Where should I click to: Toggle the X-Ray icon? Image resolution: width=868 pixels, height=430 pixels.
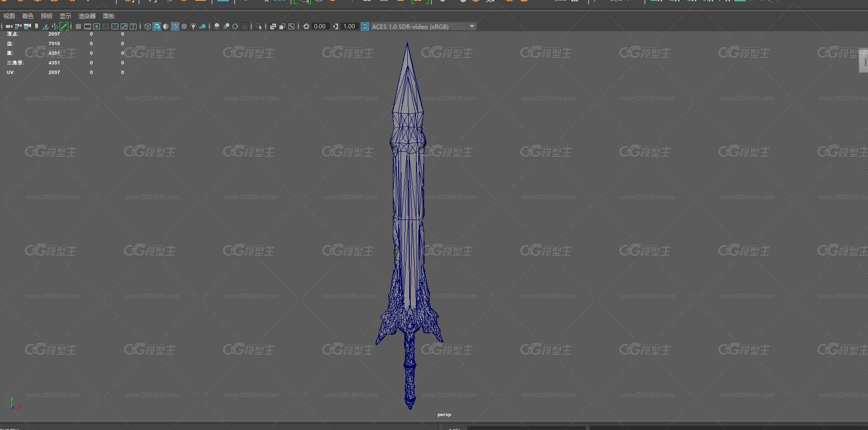[273, 26]
